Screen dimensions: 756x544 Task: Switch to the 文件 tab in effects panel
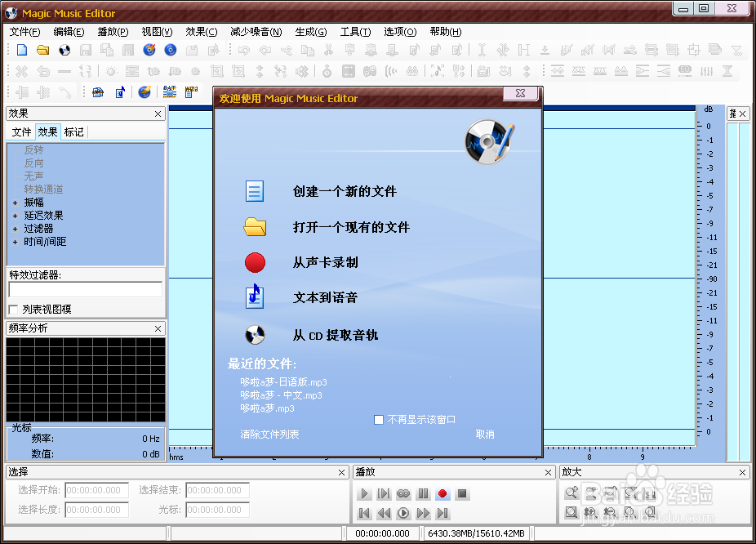point(22,132)
